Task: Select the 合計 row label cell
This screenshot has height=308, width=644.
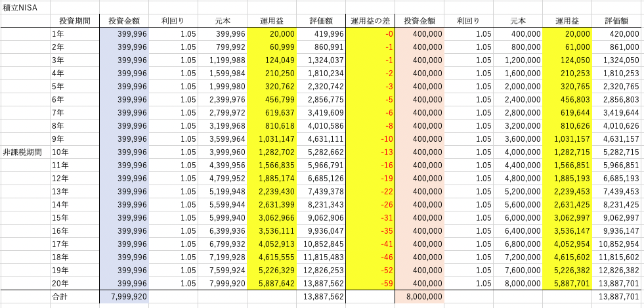Action: 74,297
